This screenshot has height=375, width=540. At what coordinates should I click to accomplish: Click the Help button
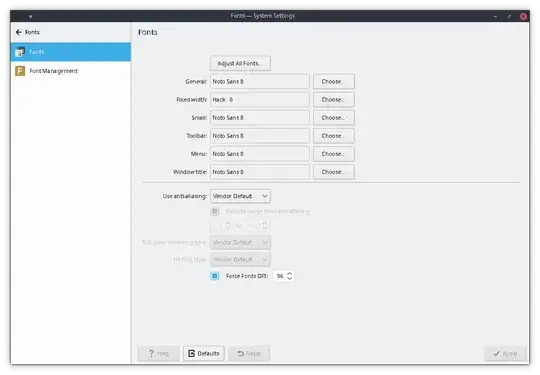(x=159, y=353)
